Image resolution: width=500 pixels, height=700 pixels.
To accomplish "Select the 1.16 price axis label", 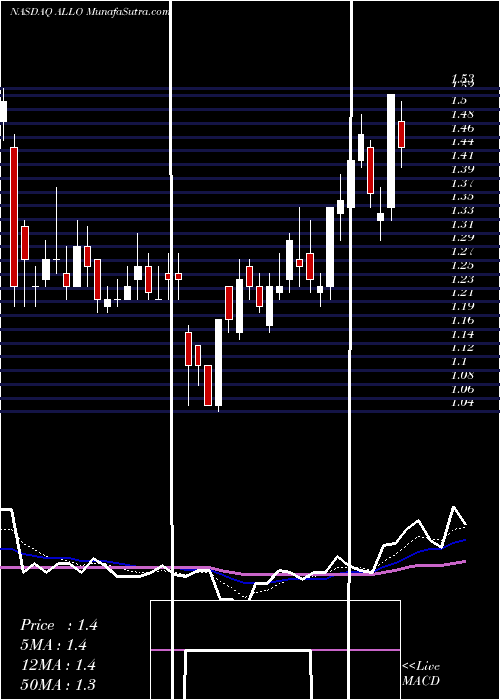I will [x=463, y=320].
